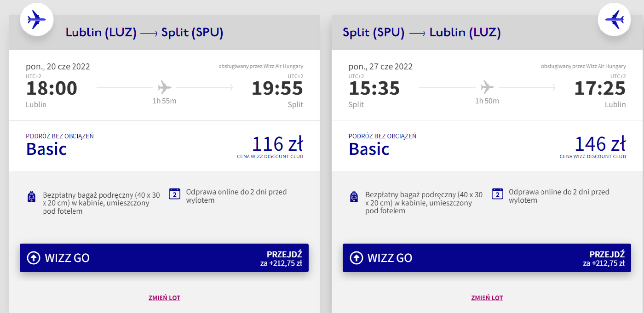Click the 116 zł Wizz Discount Club price

coord(277,144)
